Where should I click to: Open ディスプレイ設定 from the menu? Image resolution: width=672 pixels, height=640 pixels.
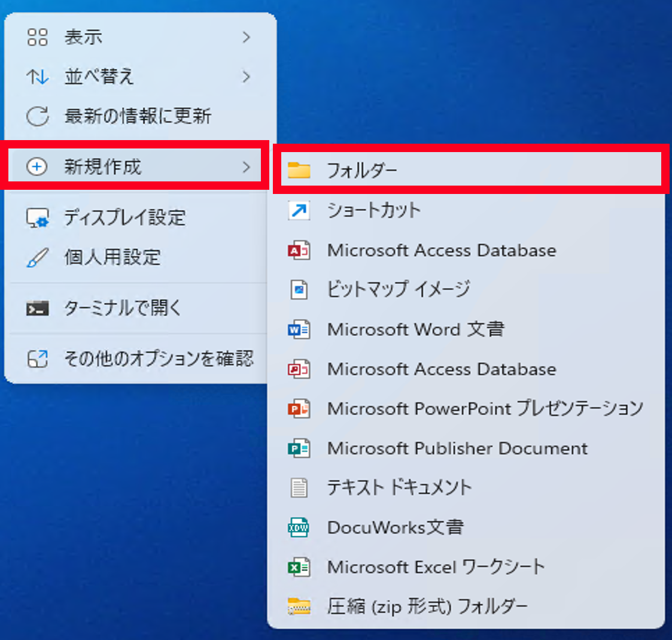click(x=124, y=218)
